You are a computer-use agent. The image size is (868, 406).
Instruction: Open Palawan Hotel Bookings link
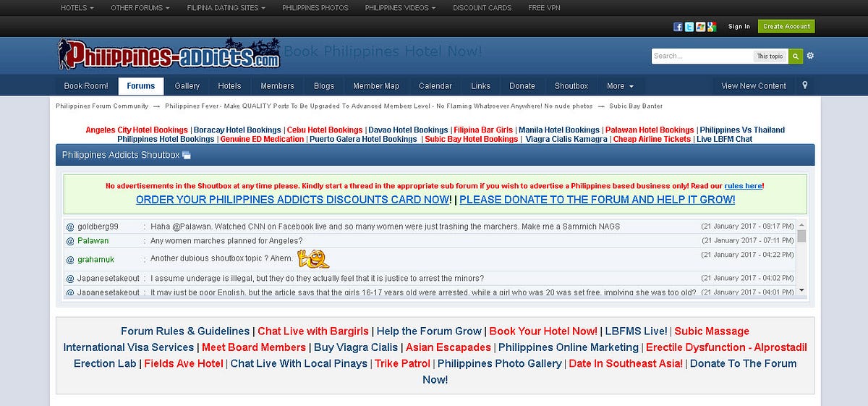[x=650, y=130]
